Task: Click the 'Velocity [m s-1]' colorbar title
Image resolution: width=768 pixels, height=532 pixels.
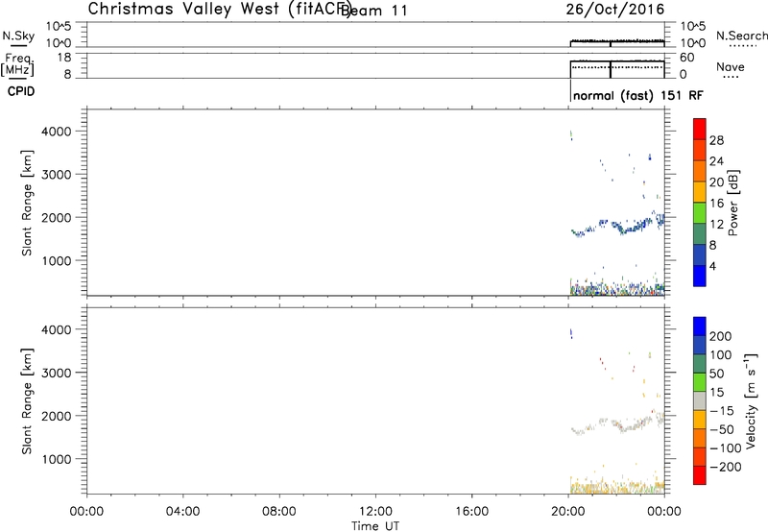Action: point(750,400)
